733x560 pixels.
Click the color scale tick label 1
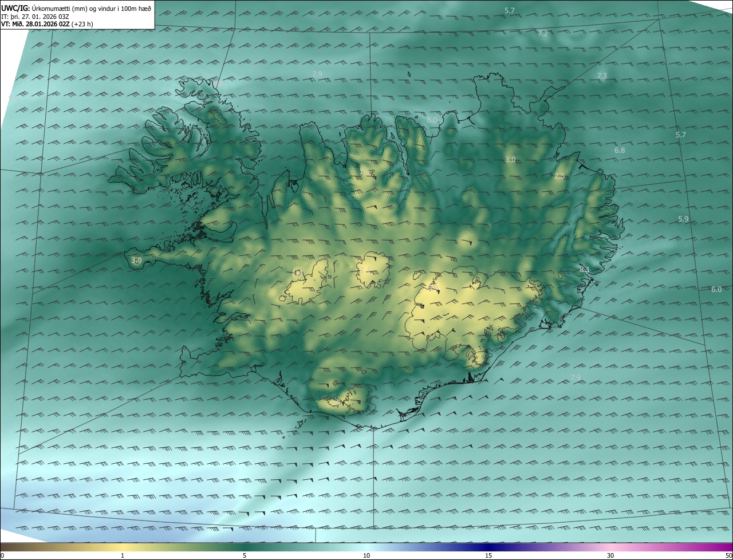pos(123,555)
